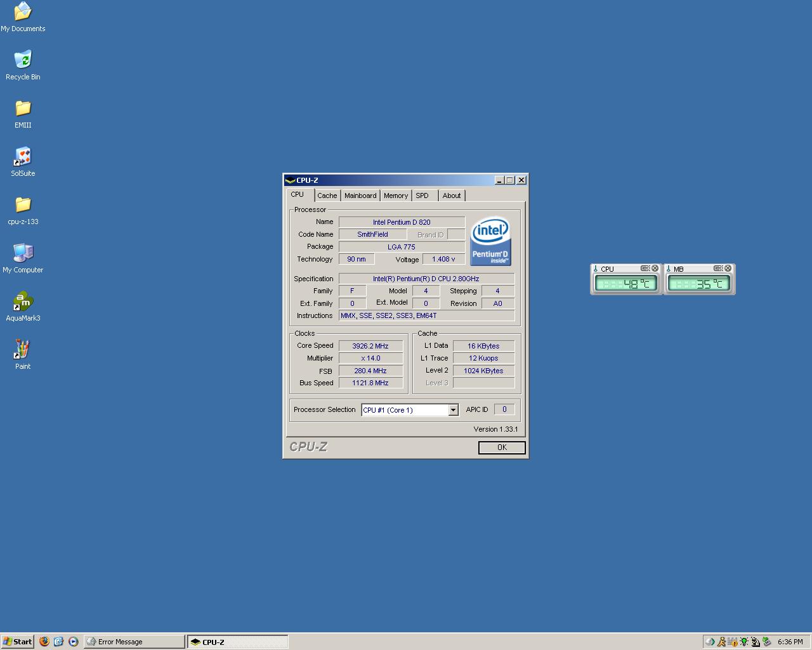
Task: Click the L1 Data 16 KBytes value
Action: pyautogui.click(x=483, y=346)
